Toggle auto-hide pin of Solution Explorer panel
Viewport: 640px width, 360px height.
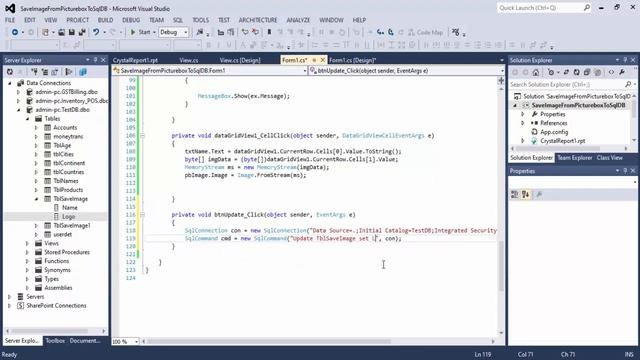tap(625, 60)
